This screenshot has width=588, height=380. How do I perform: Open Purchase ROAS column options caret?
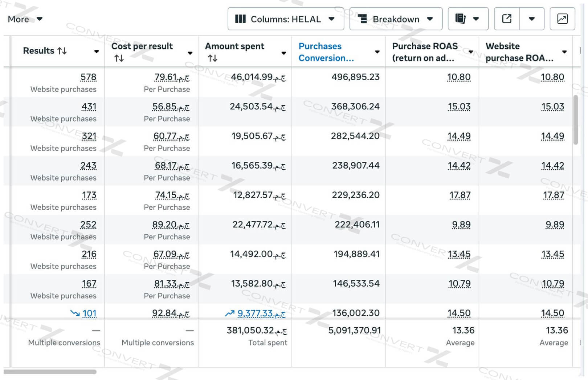click(471, 52)
